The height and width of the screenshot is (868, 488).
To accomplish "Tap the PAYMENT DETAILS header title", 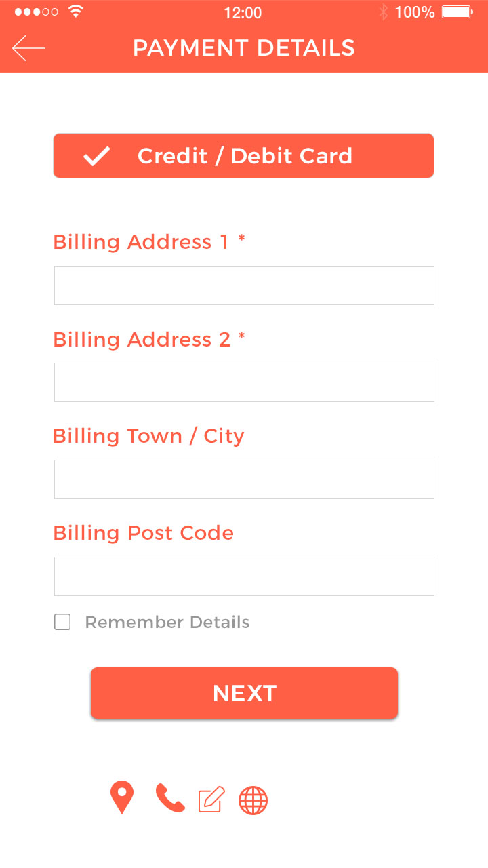I will [244, 48].
